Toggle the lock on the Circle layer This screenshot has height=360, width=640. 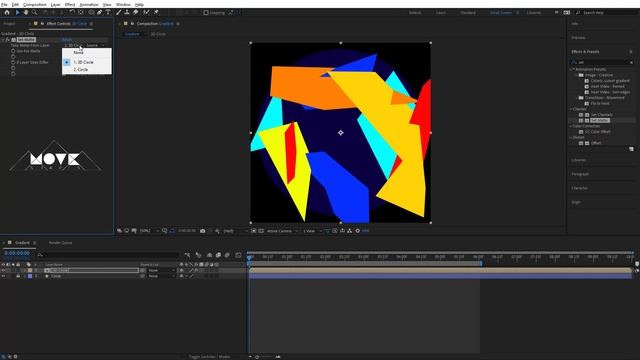18,276
